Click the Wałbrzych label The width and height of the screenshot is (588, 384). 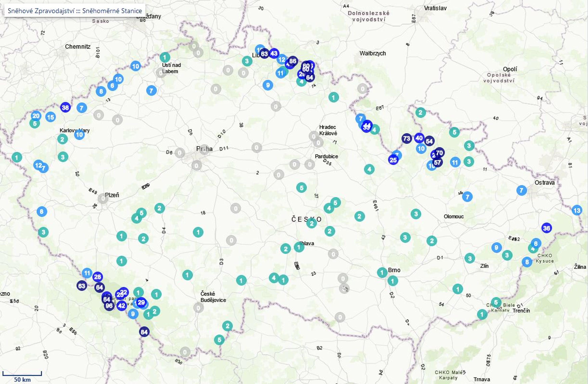373,53
